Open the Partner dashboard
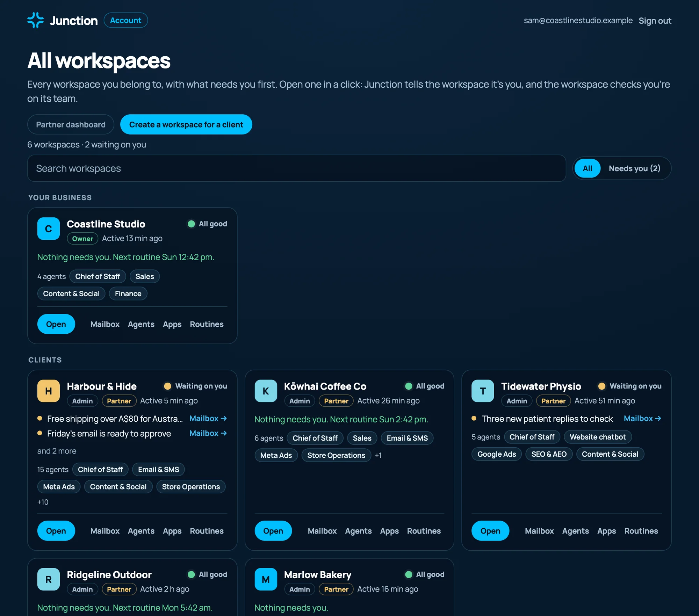The image size is (699, 616). point(71,124)
